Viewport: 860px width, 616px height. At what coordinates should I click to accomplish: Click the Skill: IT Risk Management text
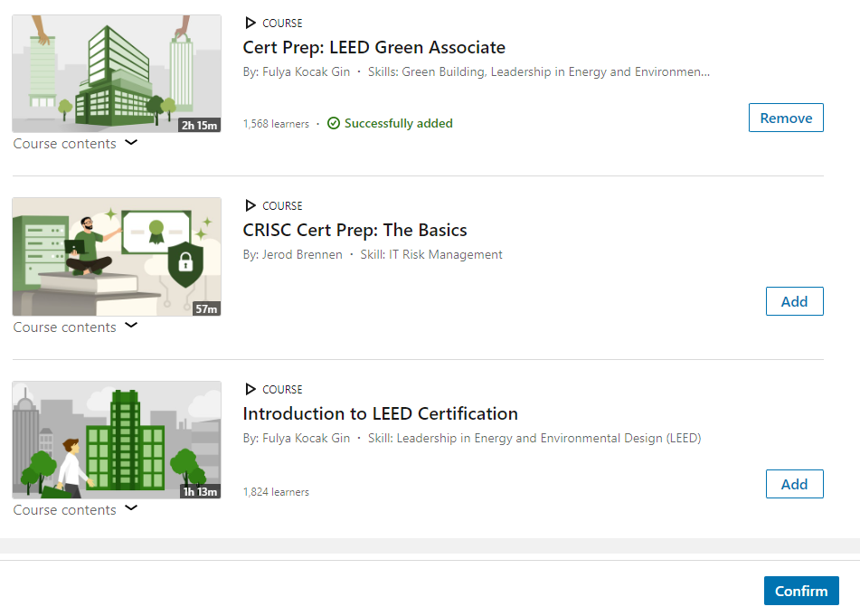tap(431, 254)
